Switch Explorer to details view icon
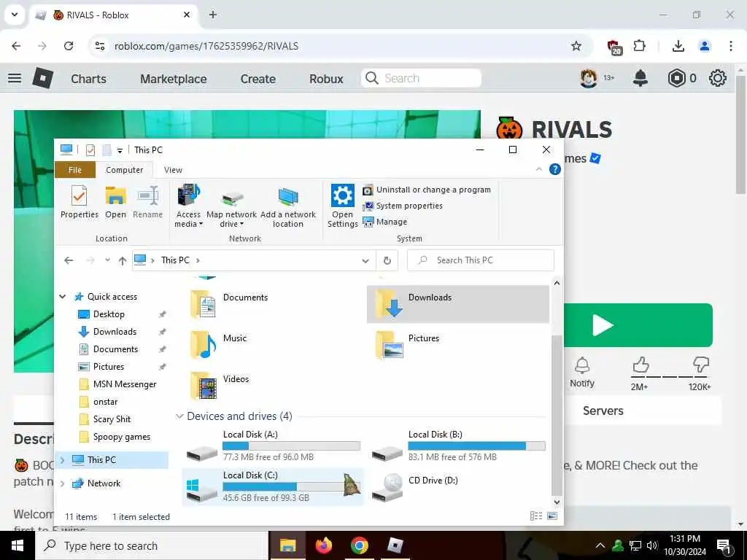Screen dimensions: 747x560 coord(536,516)
